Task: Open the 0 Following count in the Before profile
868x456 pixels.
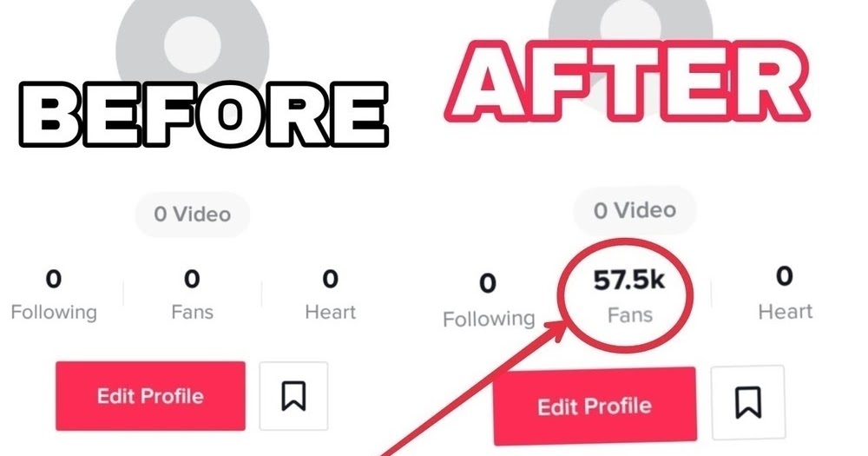Action: coord(54,294)
